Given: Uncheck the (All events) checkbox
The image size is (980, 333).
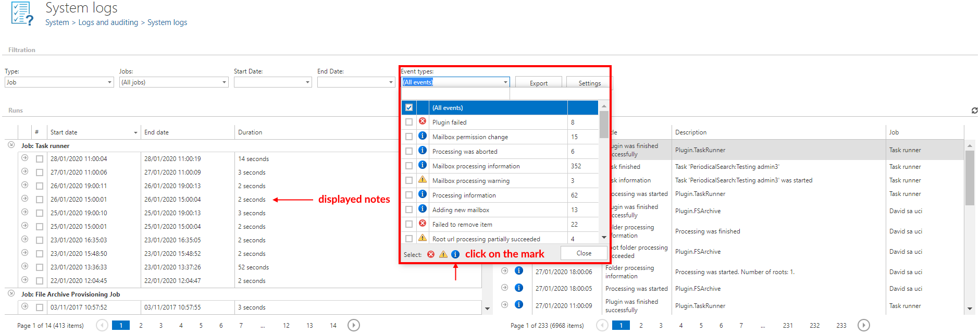Looking at the screenshot, I should [x=409, y=108].
